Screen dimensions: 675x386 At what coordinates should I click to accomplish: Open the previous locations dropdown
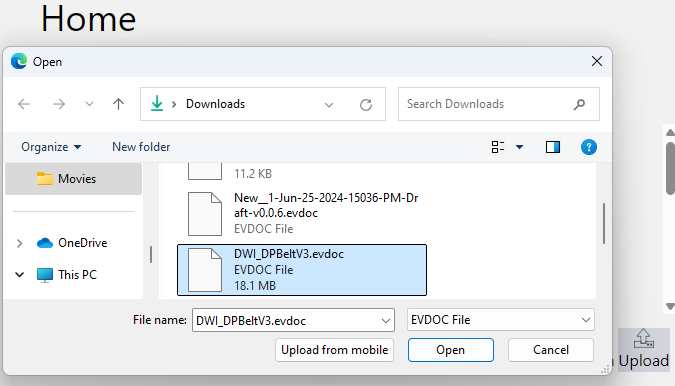tap(329, 105)
